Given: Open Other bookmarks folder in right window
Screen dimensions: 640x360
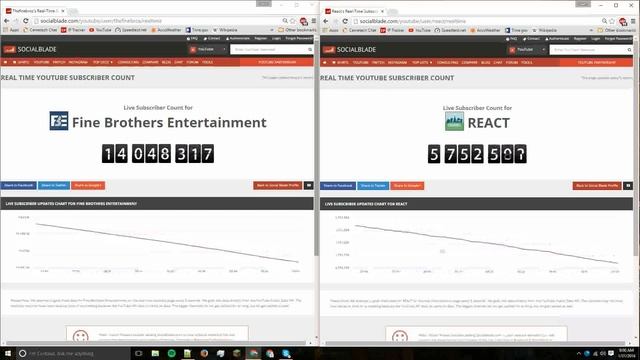Looking at the screenshot, I should click(616, 30).
